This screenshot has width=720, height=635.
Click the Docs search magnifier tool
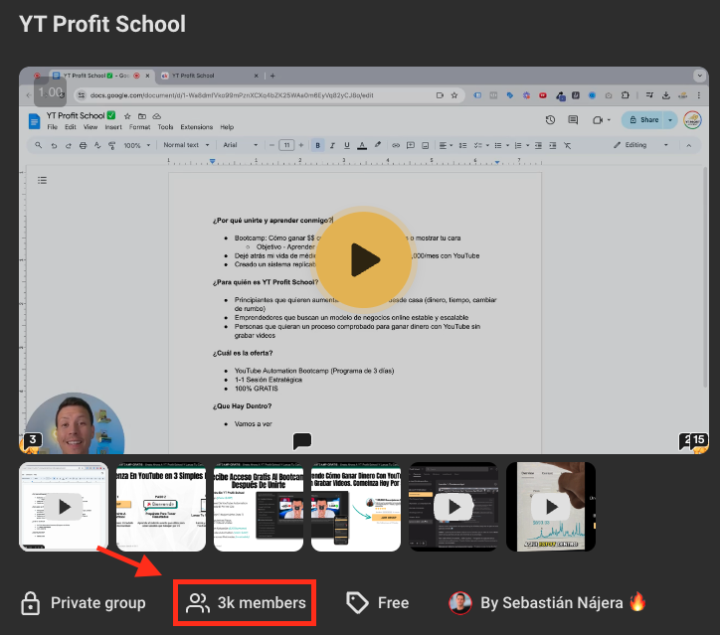[39, 145]
